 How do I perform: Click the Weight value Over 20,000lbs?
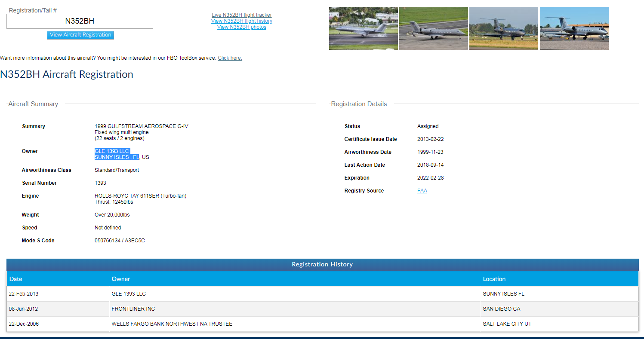(113, 215)
